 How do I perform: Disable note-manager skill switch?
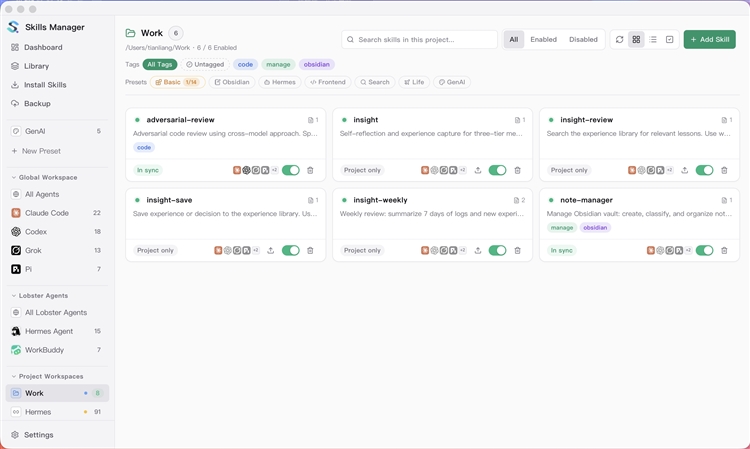pos(705,251)
